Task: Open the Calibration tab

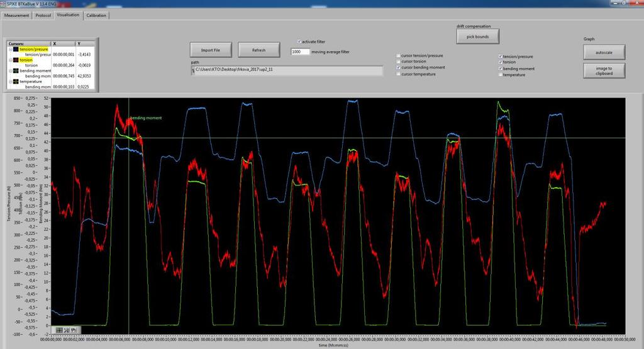Action: coord(96,15)
